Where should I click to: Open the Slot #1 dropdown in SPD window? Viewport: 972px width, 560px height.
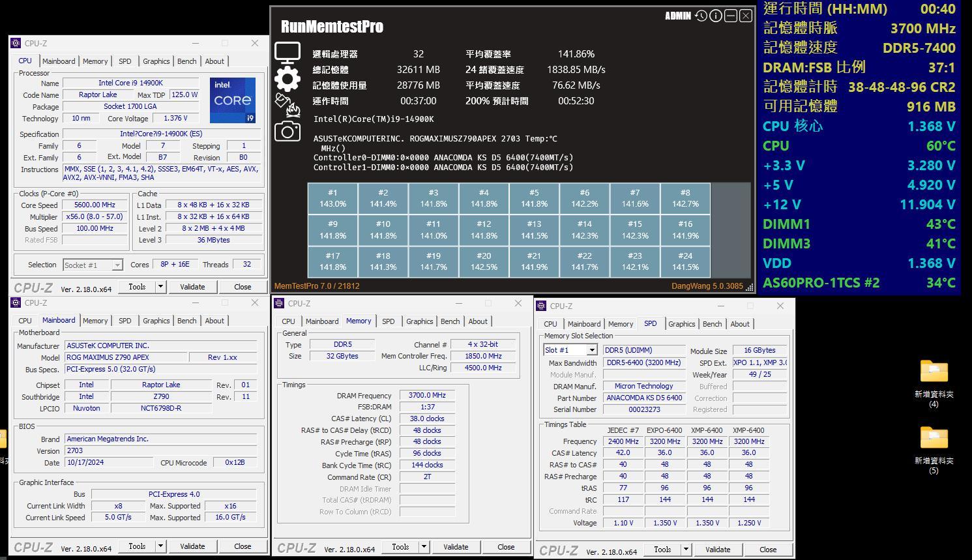tap(570, 350)
